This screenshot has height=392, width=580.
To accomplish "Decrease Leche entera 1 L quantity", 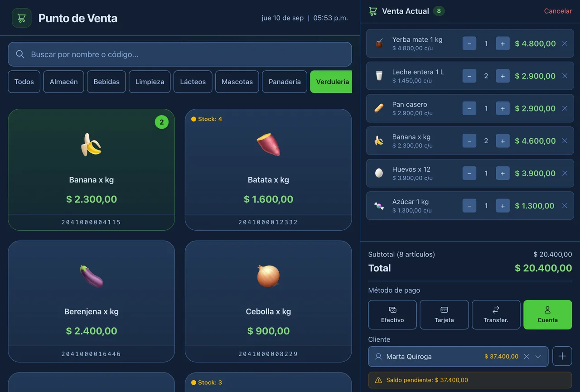I will [x=469, y=76].
